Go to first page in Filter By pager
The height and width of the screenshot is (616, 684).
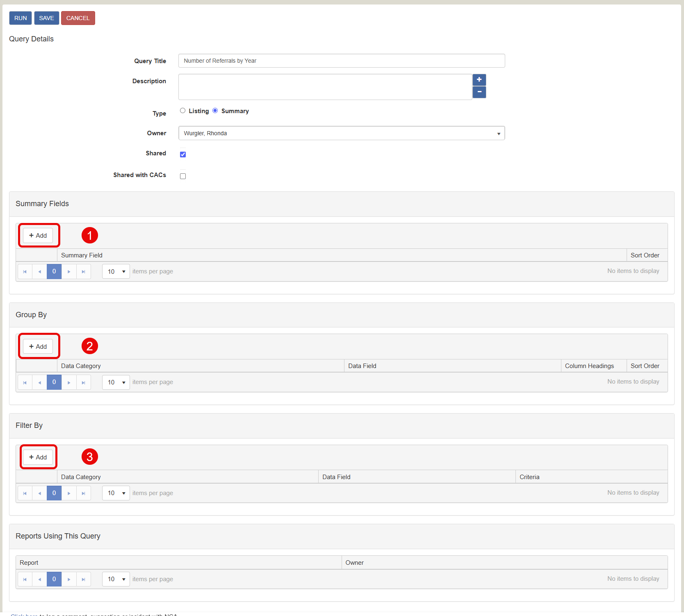pos(25,493)
